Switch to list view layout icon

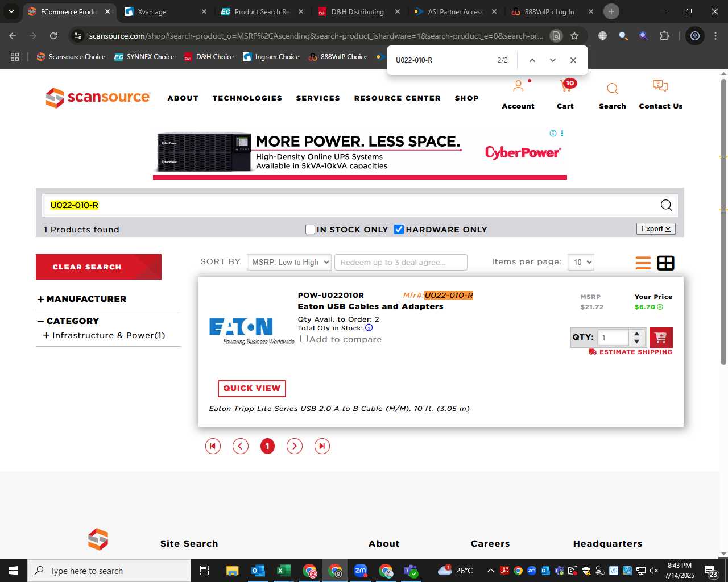click(x=643, y=263)
